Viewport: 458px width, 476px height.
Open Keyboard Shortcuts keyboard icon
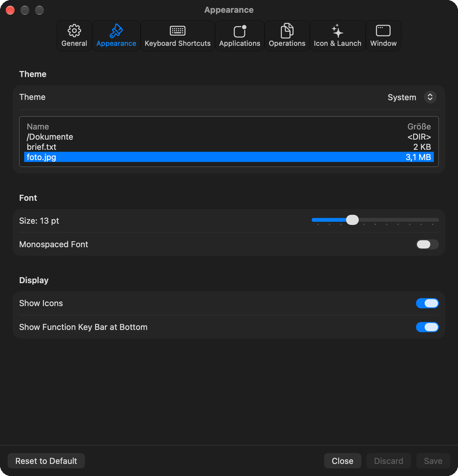pos(177,31)
